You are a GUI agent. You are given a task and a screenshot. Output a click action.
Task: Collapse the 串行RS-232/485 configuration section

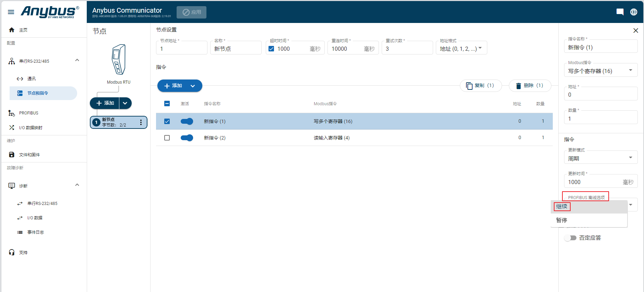point(77,60)
